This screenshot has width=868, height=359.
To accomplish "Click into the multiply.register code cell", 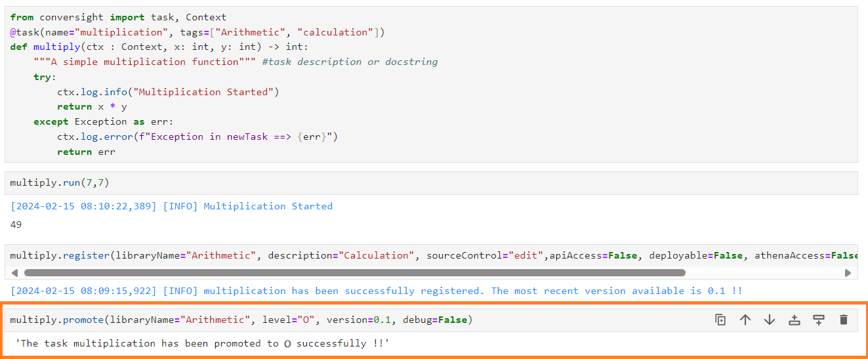I will (x=328, y=255).
